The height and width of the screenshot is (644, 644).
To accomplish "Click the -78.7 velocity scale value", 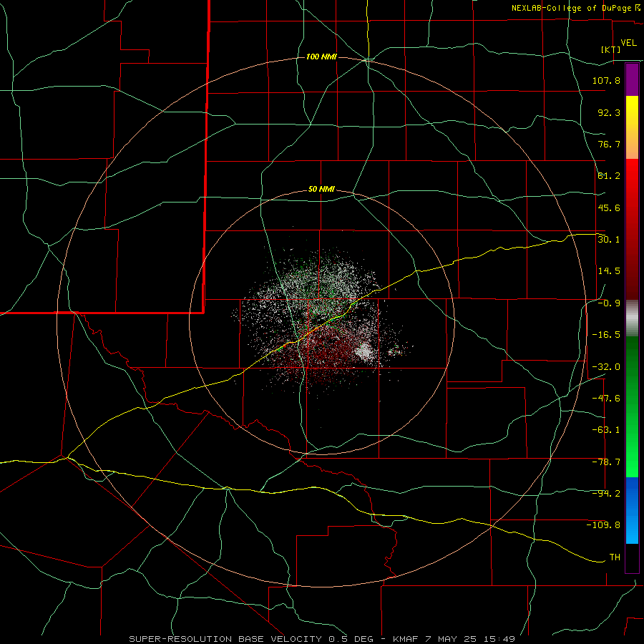I will click(606, 462).
